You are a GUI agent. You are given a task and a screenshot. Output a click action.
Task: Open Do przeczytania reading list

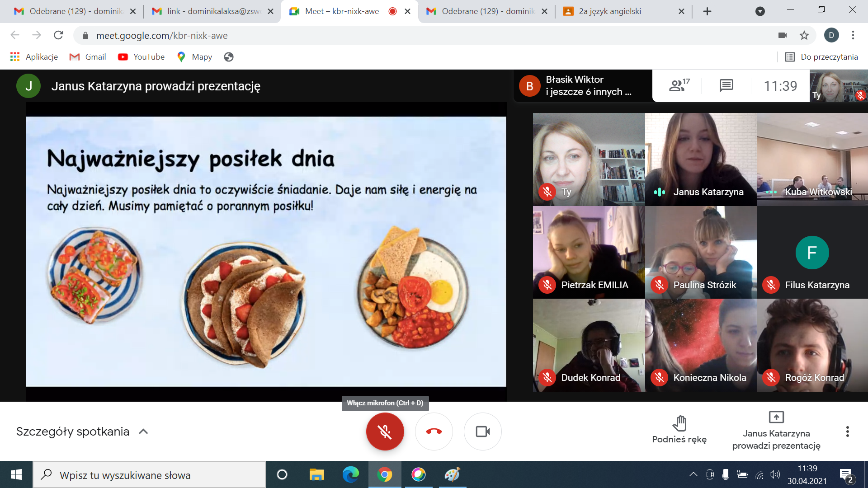click(821, 57)
